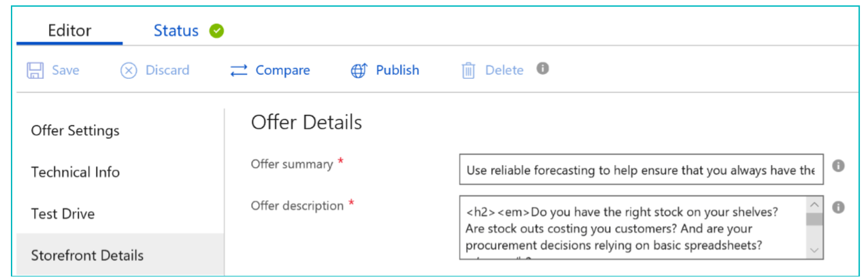Click the Publish button label
The width and height of the screenshot is (868, 280).
(x=397, y=70)
